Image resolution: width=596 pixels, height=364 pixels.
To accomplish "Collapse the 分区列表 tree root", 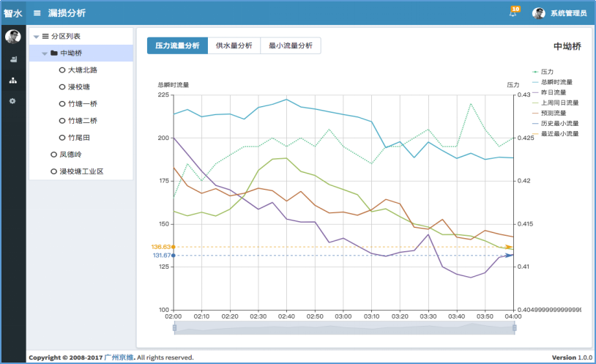I will coord(37,36).
